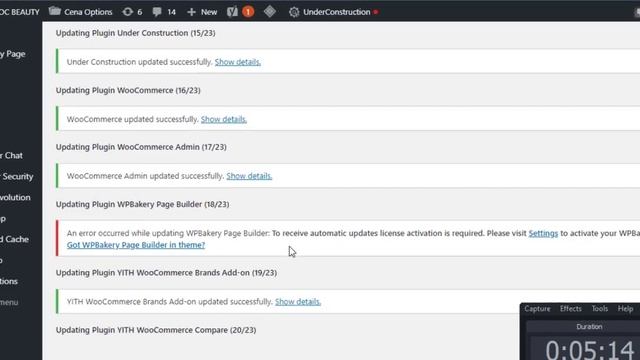The height and width of the screenshot is (360, 640).
Task: Click the sidebar item ending in 'tions'
Action: click(x=9, y=281)
